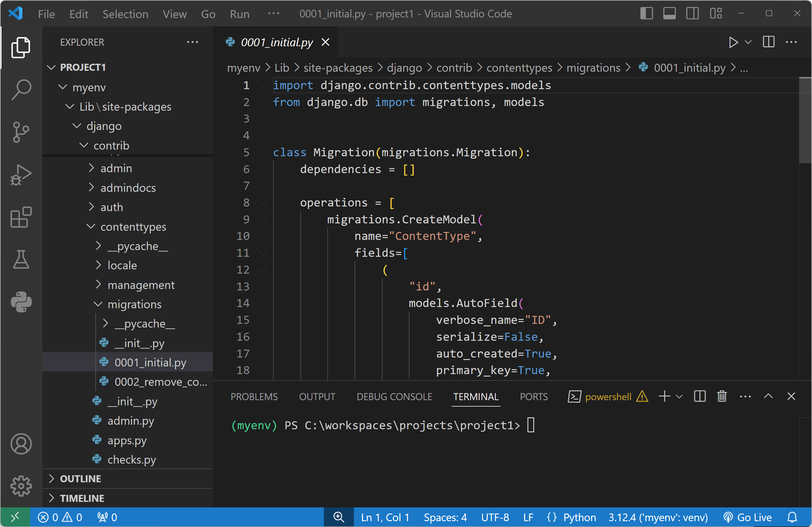Kill terminal with the trash icon
The height and width of the screenshot is (527, 812).
click(722, 396)
